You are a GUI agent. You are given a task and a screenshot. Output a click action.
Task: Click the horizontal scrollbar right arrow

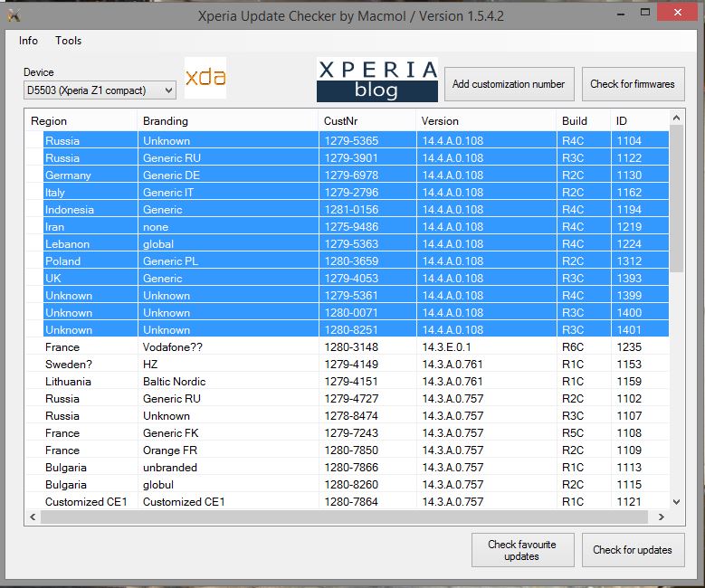(x=661, y=517)
